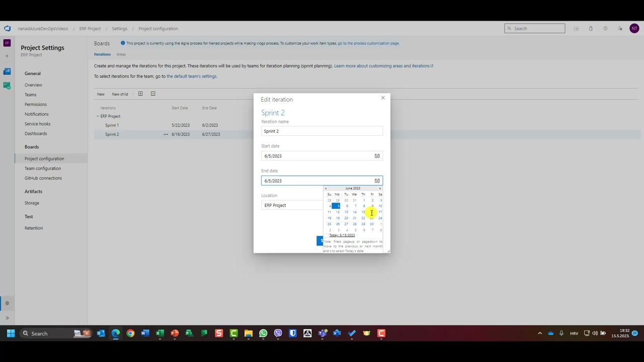Click the Collapse all iterations icon

[x=153, y=94]
